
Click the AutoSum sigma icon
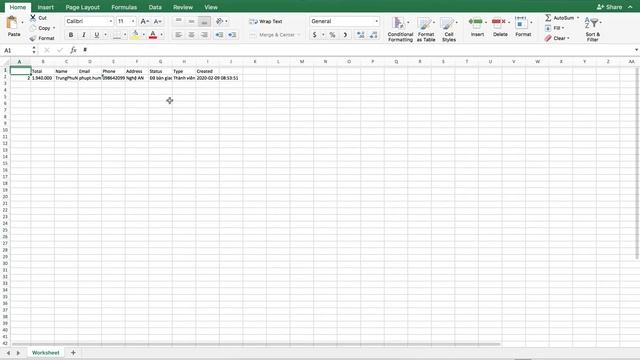(548, 18)
